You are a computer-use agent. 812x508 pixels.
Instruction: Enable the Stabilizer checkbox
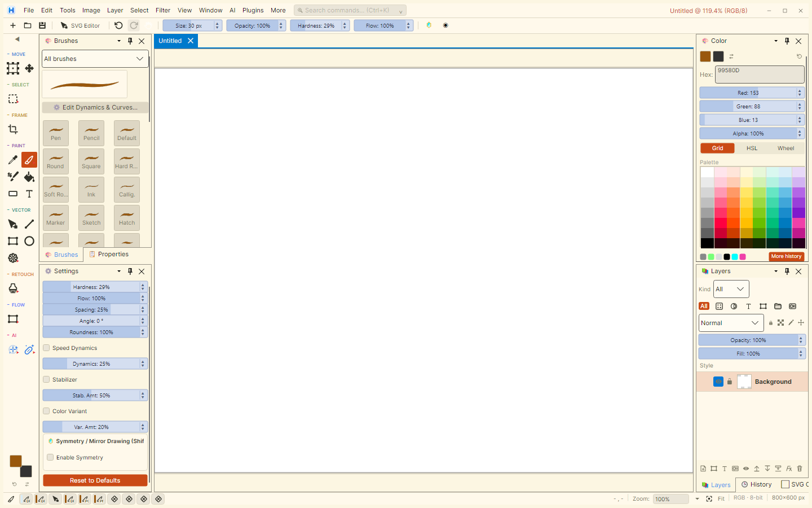click(x=47, y=379)
